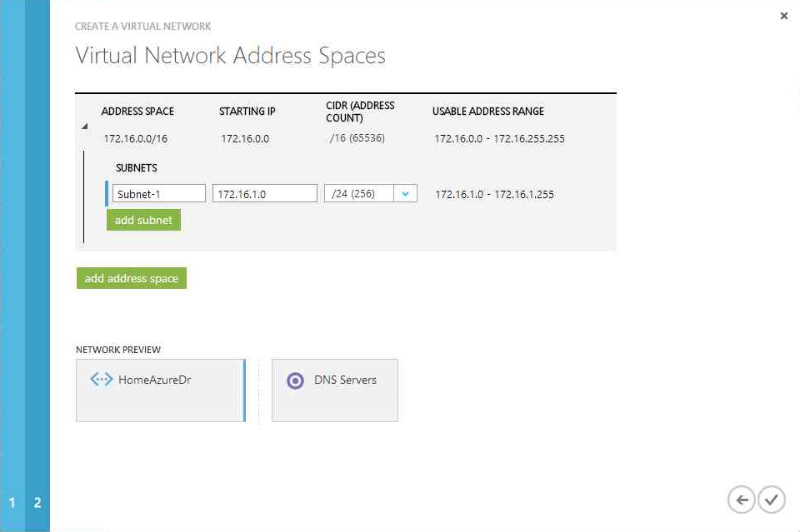Click the subnet usable range 172.16.1.0 - 172.16.1.255

[494, 194]
